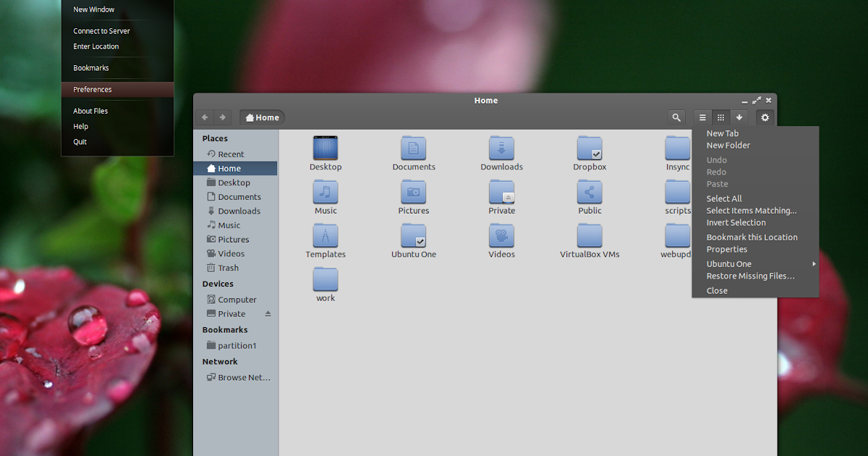Open the Templates folder icon

click(325, 235)
